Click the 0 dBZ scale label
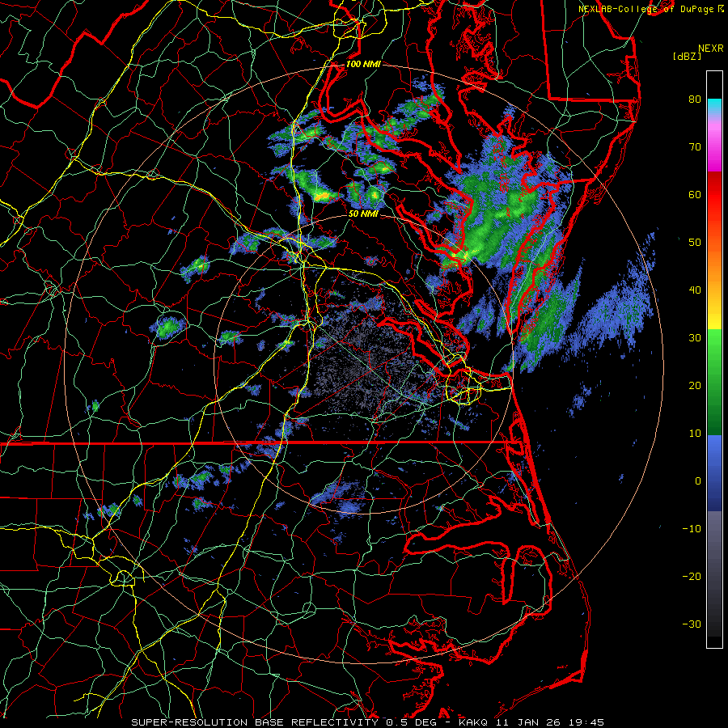This screenshot has height=728, width=728. point(698,481)
